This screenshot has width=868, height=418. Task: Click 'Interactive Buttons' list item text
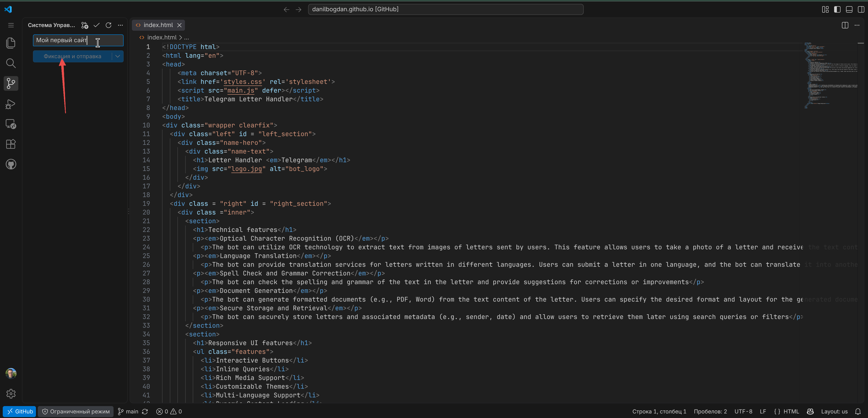252,360
